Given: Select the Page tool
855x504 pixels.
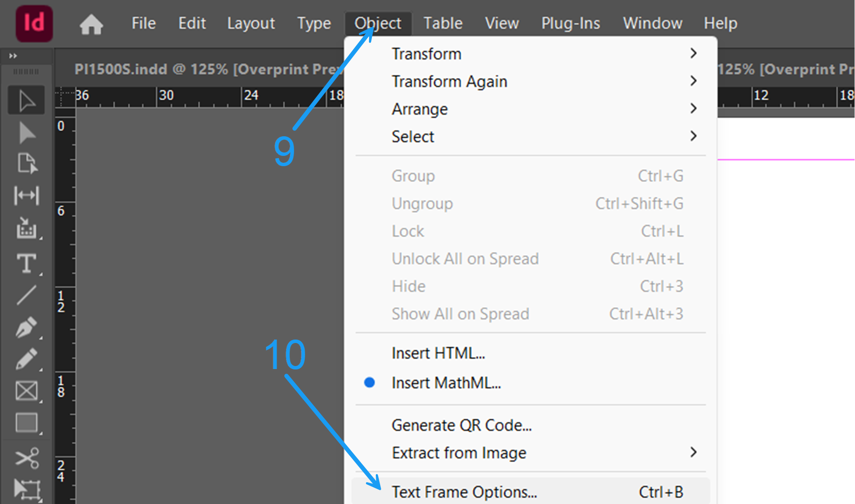Looking at the screenshot, I should (27, 164).
